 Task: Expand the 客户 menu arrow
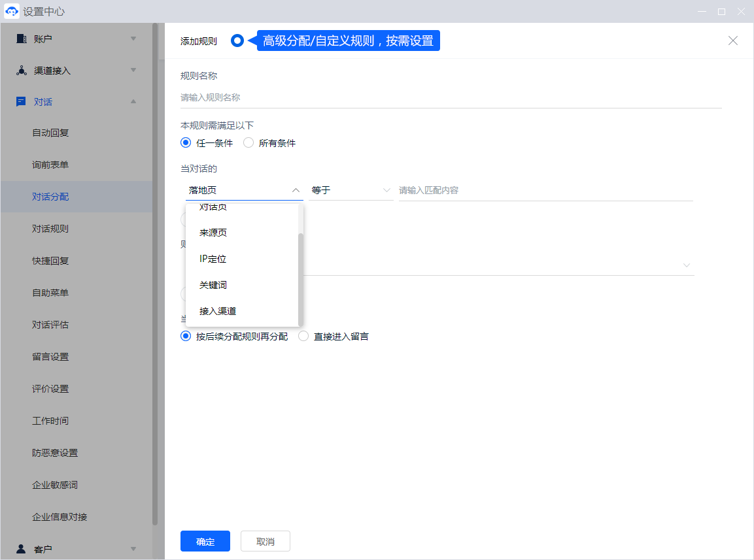133,548
